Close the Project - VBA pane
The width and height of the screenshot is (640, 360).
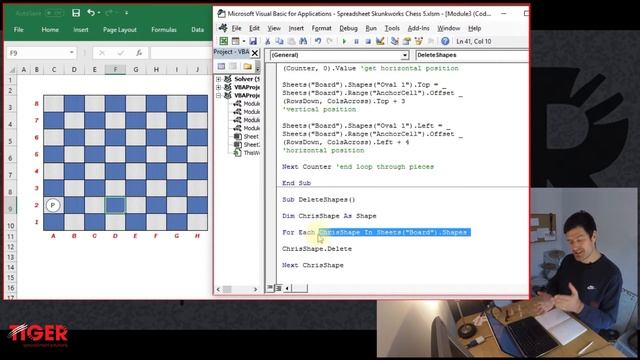(x=255, y=53)
